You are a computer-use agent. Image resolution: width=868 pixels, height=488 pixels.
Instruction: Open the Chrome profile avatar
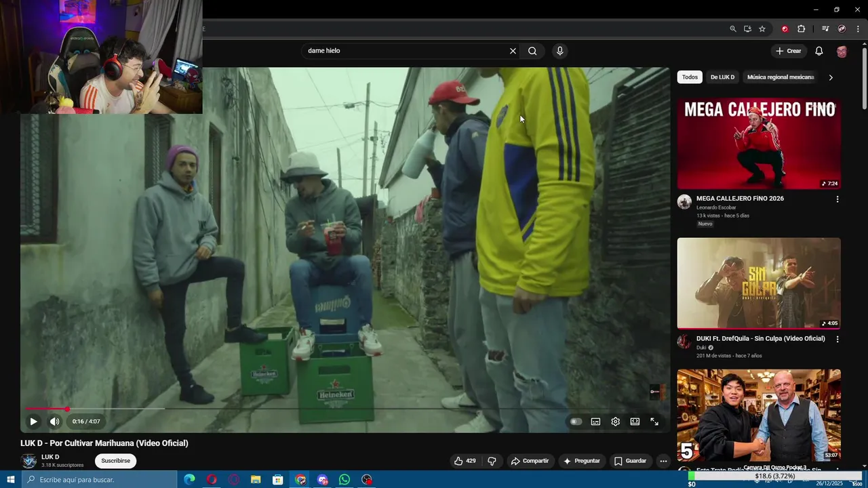point(842,28)
